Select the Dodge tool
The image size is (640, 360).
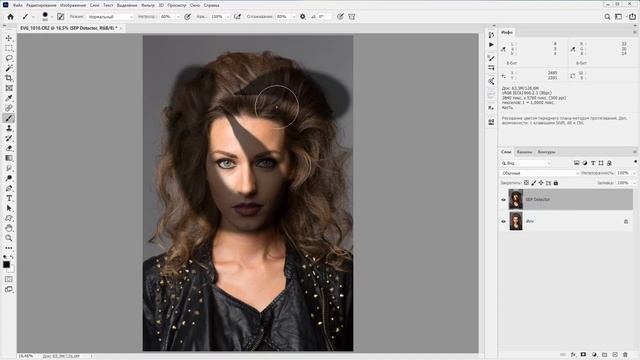click(9, 178)
